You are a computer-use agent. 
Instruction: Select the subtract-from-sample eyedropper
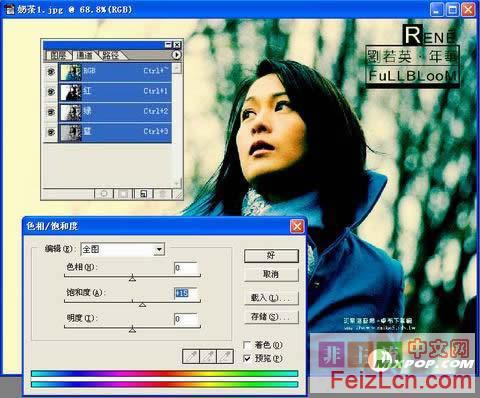click(x=225, y=356)
